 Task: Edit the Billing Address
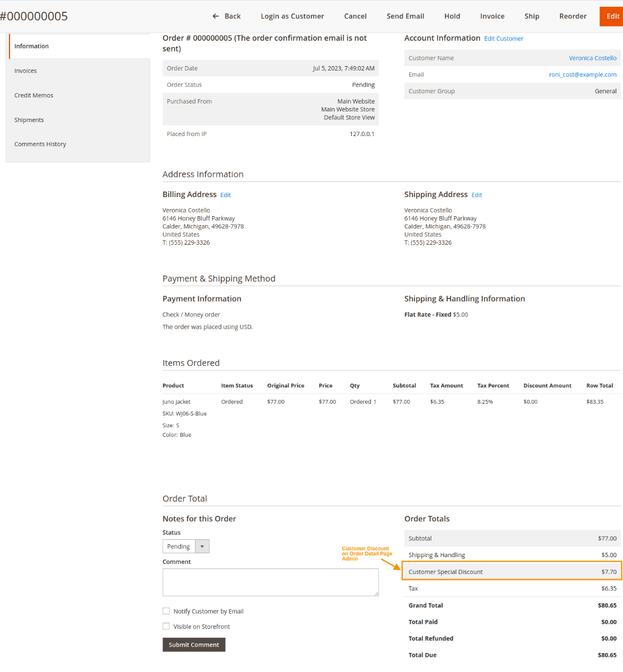tap(225, 194)
